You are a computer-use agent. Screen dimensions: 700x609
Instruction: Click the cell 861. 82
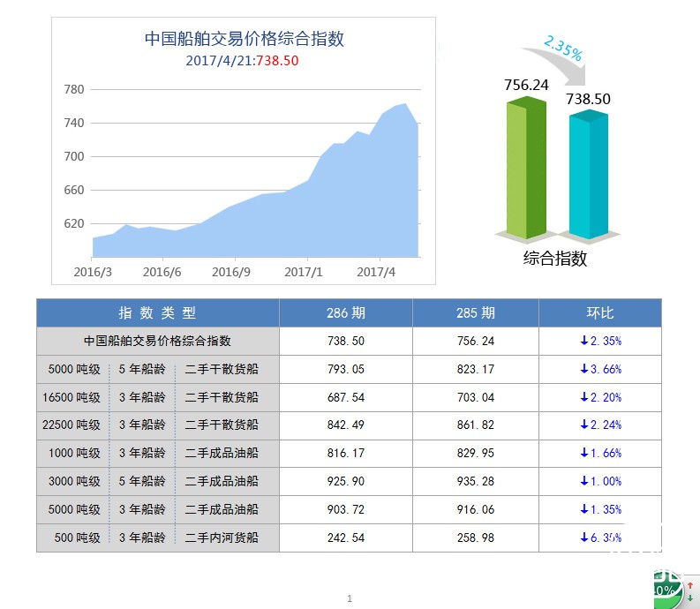[476, 425]
